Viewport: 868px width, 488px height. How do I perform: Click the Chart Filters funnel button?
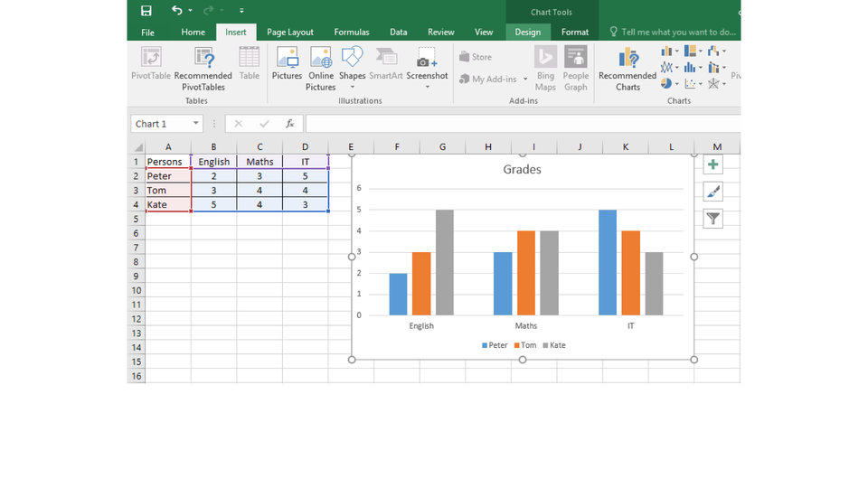click(x=712, y=219)
